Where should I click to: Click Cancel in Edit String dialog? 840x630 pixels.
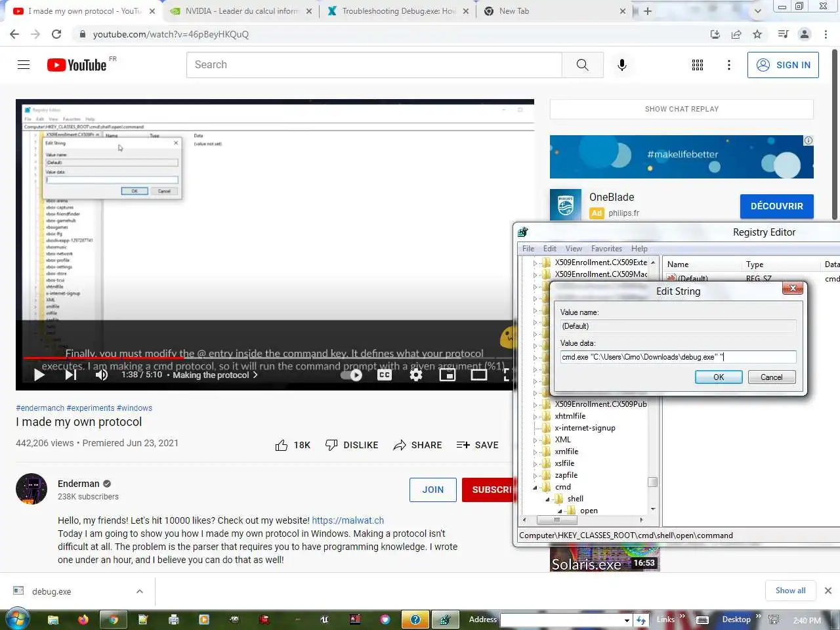pos(771,377)
